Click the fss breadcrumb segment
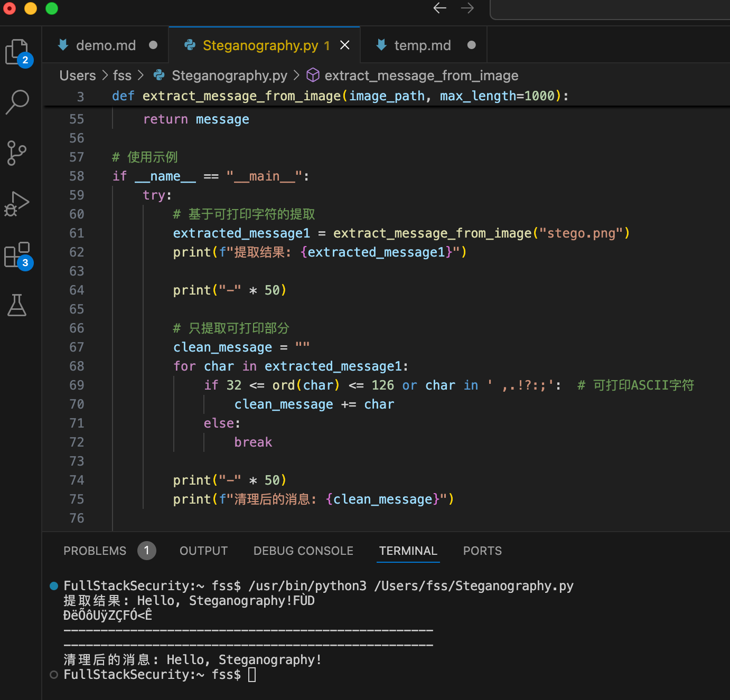 click(122, 75)
